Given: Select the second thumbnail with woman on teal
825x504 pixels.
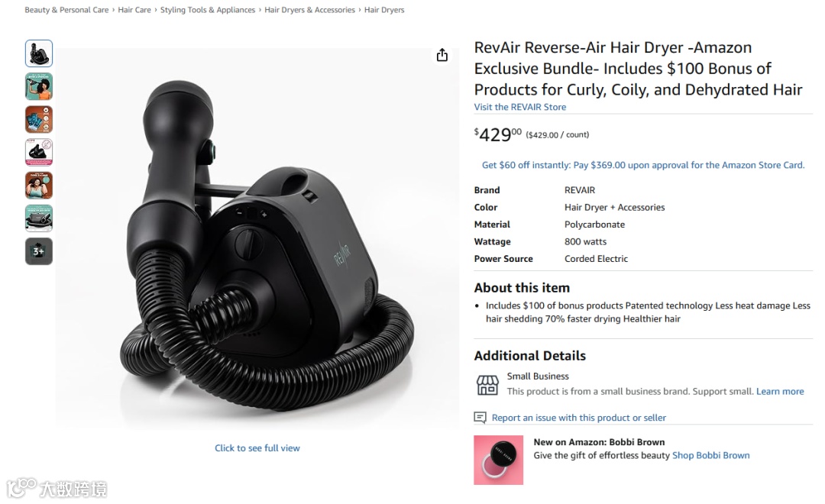Looking at the screenshot, I should pos(39,86).
